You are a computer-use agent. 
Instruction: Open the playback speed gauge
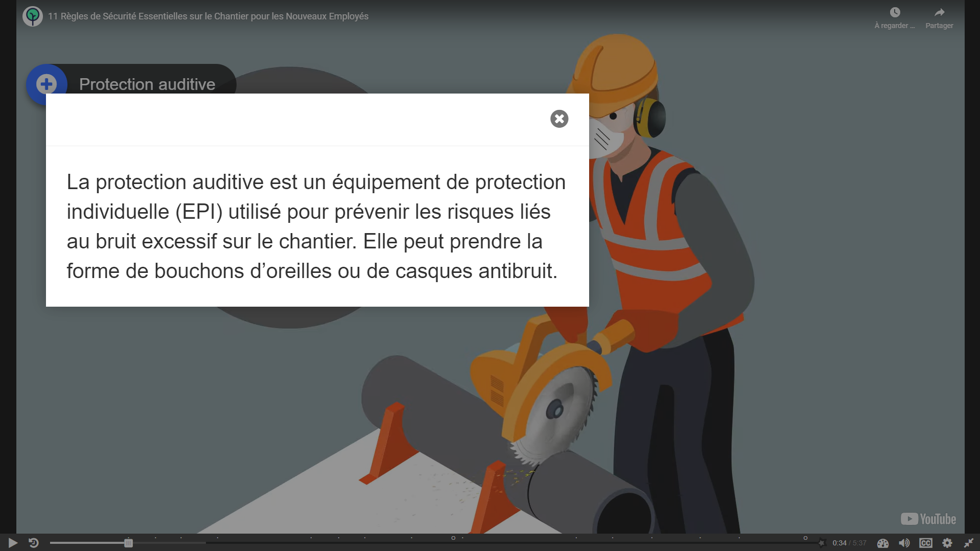click(x=883, y=543)
